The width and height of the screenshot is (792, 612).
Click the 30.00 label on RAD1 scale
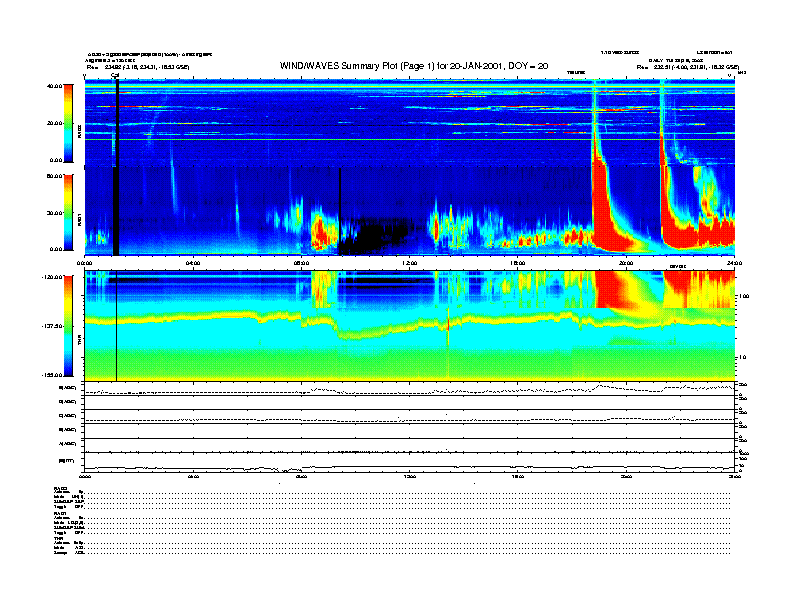pyautogui.click(x=54, y=213)
